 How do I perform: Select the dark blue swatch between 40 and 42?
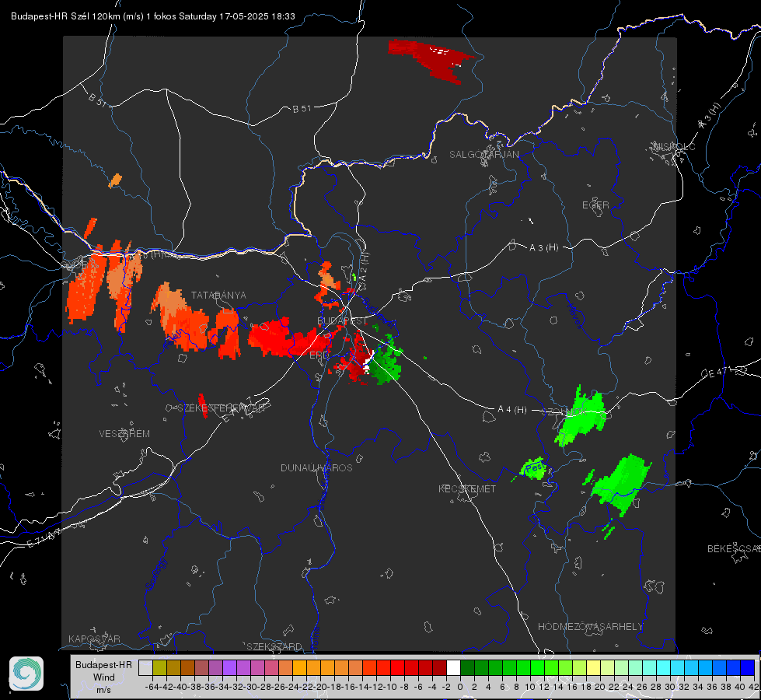748,667
